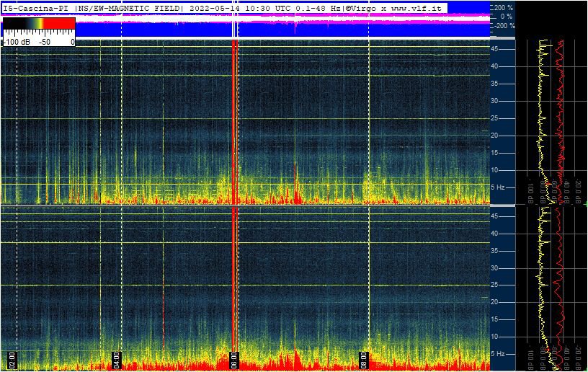Click the 02:00 time marker label

point(12,359)
